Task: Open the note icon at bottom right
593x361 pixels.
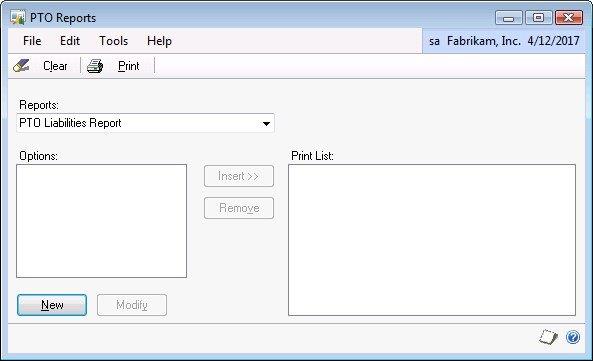Action: 548,337
